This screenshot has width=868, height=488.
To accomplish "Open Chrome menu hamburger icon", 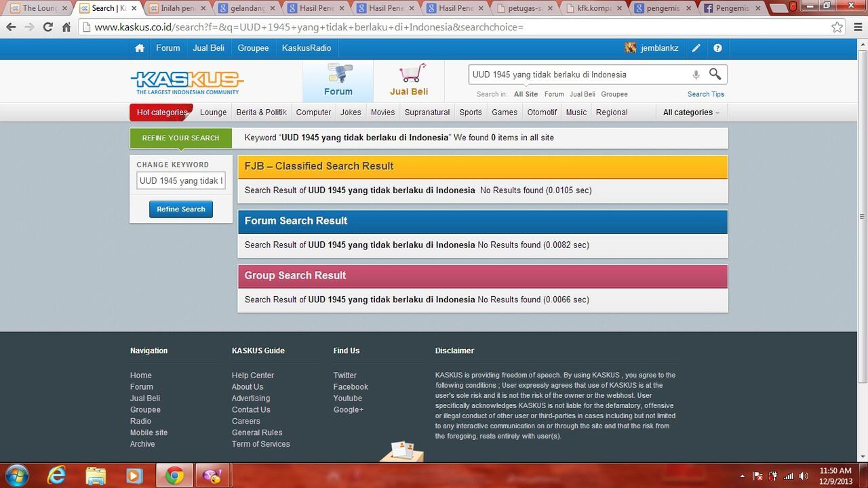I will (857, 27).
